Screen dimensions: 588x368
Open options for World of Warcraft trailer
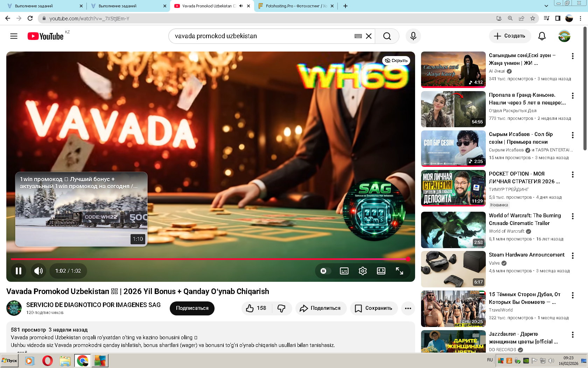tap(573, 216)
